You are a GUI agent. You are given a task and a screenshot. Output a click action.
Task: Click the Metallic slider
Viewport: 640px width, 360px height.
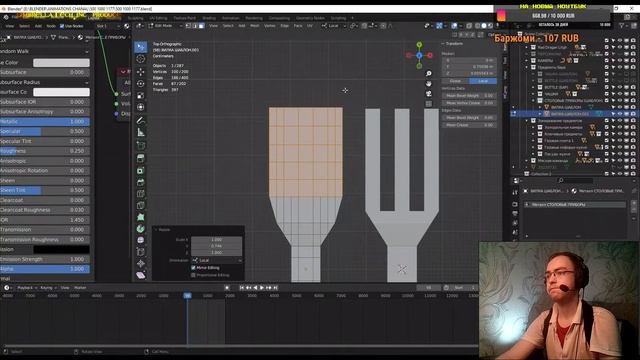(x=44, y=122)
